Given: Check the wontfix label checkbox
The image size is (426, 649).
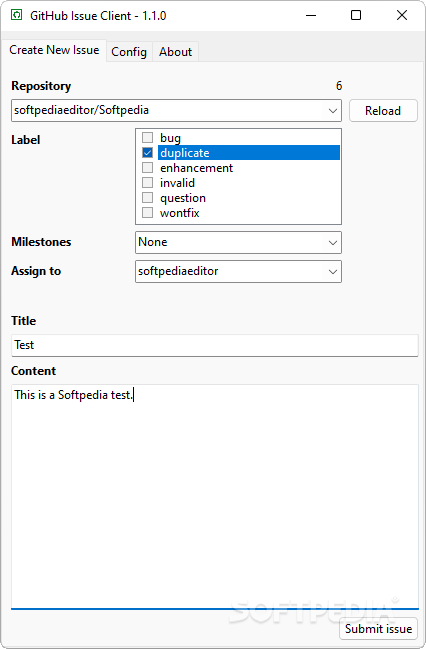Looking at the screenshot, I should [x=147, y=213].
